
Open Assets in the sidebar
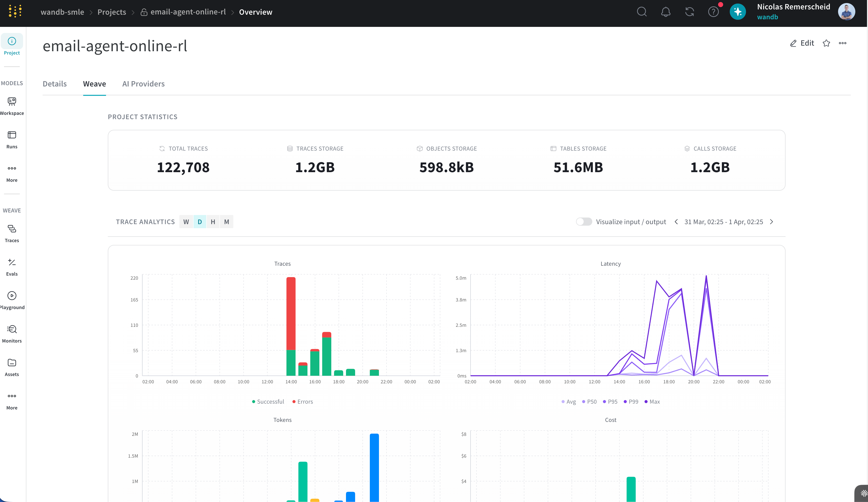(x=12, y=367)
